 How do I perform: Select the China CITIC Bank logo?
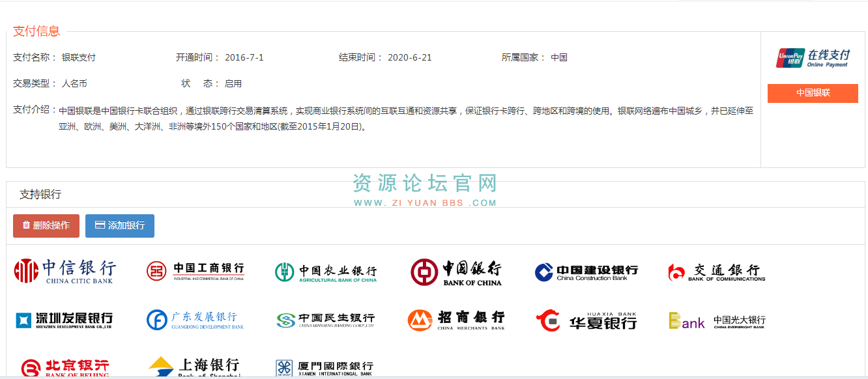[x=65, y=272]
